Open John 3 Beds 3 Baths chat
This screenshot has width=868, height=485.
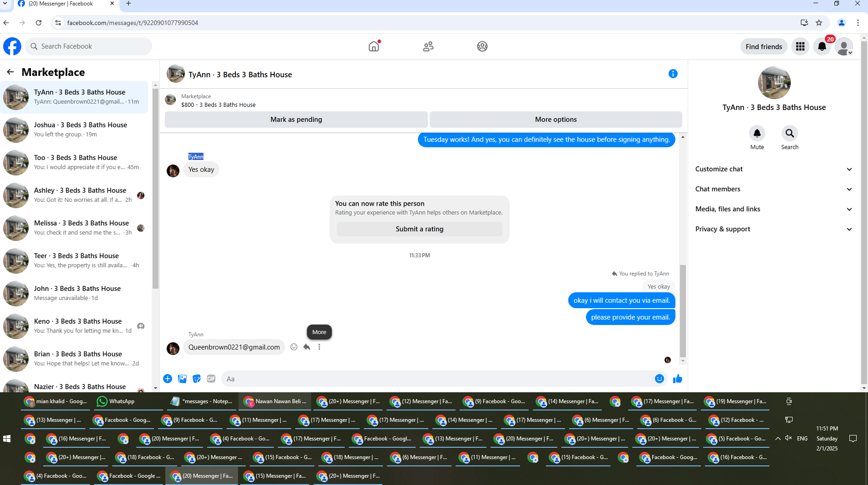[75, 293]
